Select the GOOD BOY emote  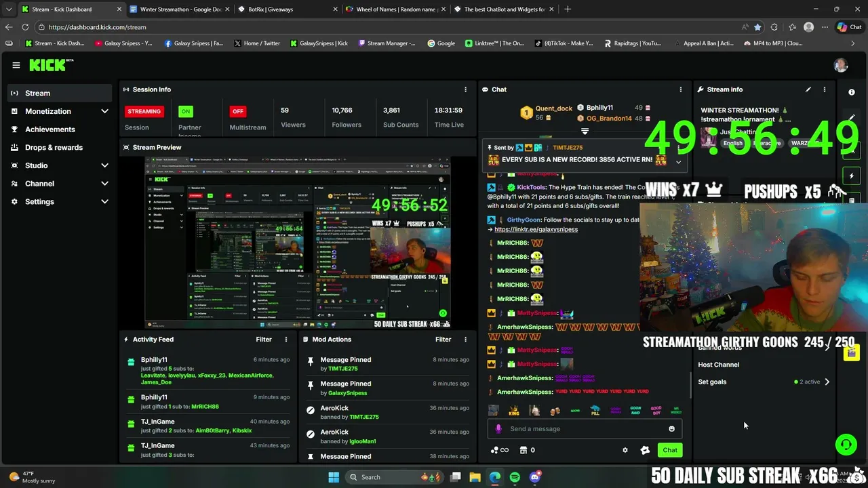(656, 411)
